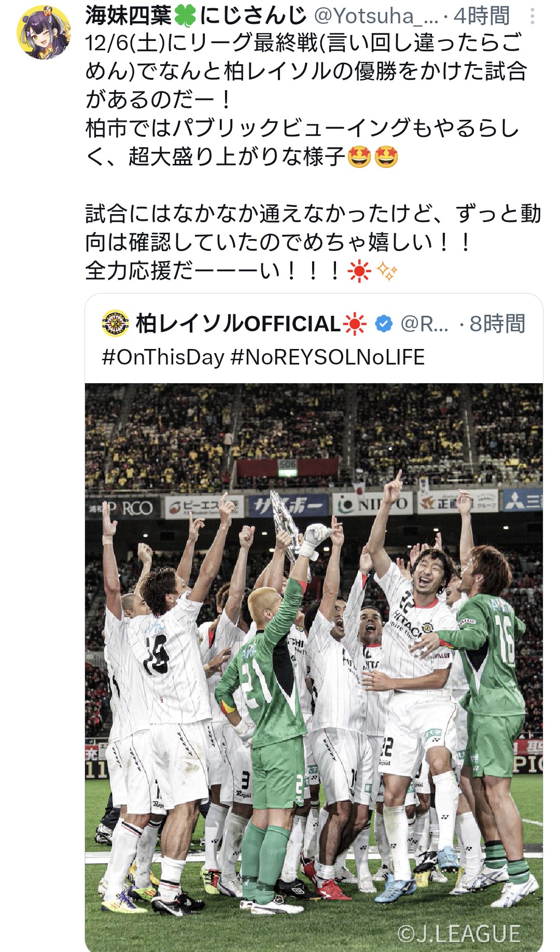560x952 pixels.
Task: Tap the blue verified badge
Action: click(384, 324)
